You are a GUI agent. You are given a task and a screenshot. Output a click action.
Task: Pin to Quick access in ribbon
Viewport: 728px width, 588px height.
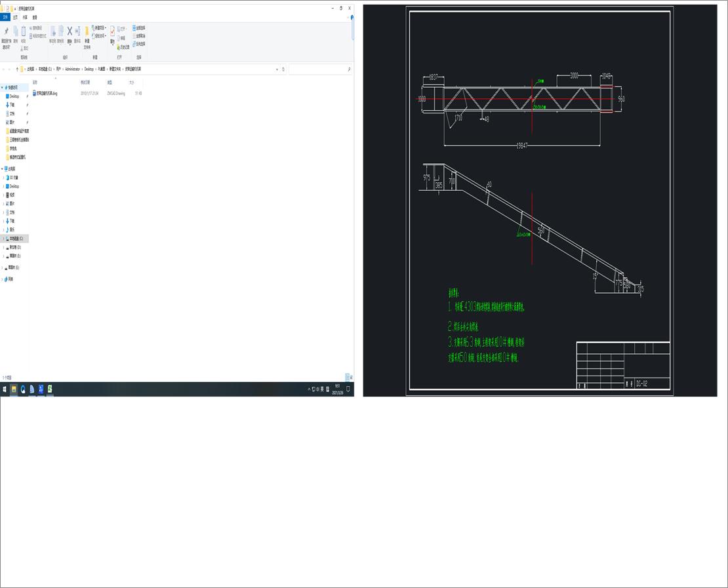point(6,37)
